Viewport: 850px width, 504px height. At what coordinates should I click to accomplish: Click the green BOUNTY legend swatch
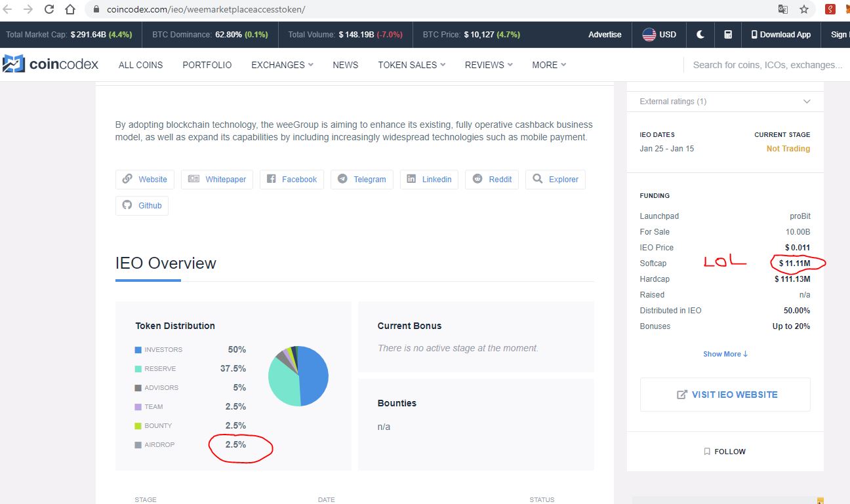(138, 426)
